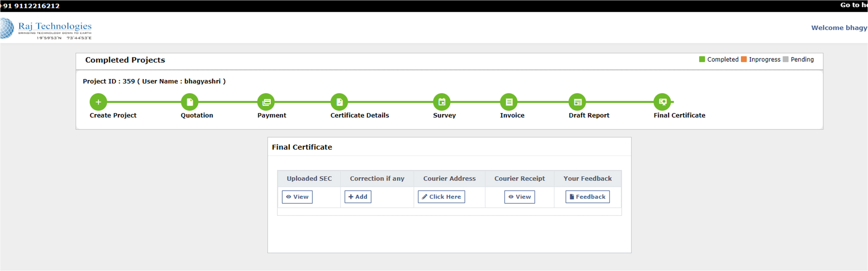Go to the Survey step icon
The width and height of the screenshot is (868, 271).
coord(442,102)
